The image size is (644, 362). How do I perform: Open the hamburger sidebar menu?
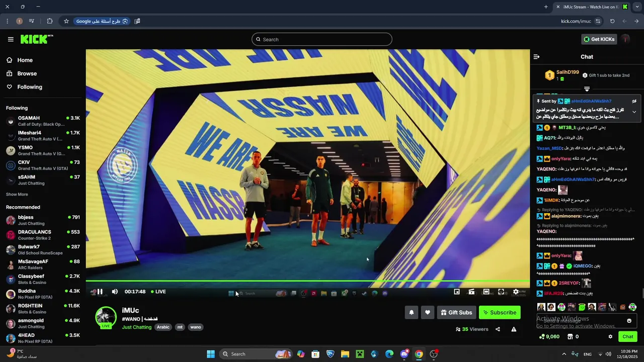(x=11, y=39)
